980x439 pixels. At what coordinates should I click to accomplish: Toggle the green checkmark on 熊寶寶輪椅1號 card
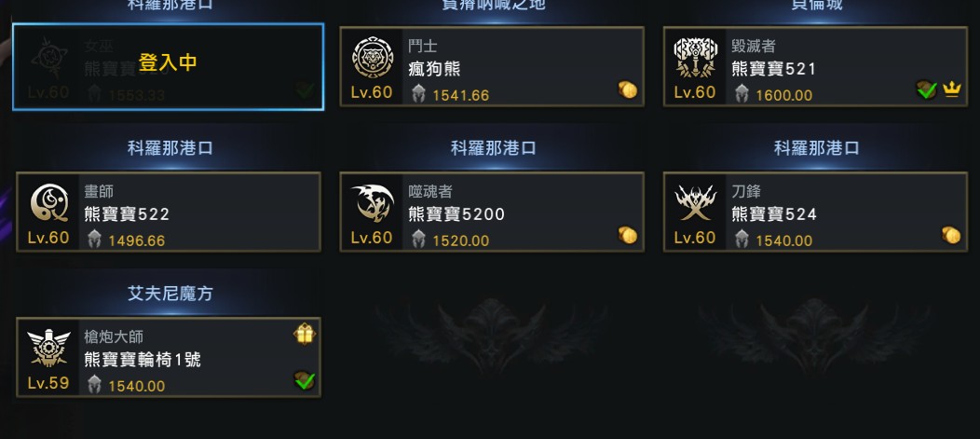coord(305,380)
